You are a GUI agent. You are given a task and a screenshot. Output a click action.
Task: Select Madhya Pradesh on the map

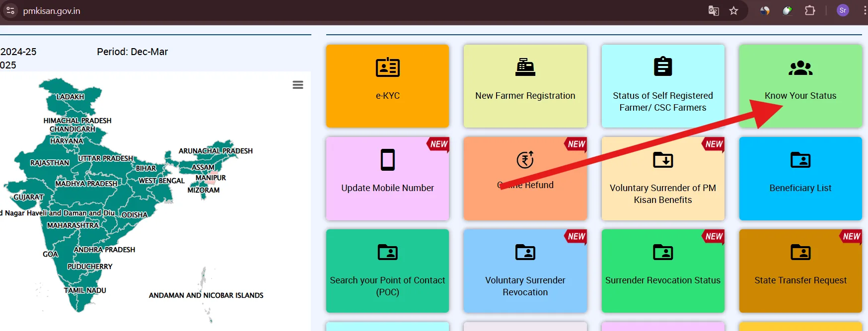click(x=86, y=184)
